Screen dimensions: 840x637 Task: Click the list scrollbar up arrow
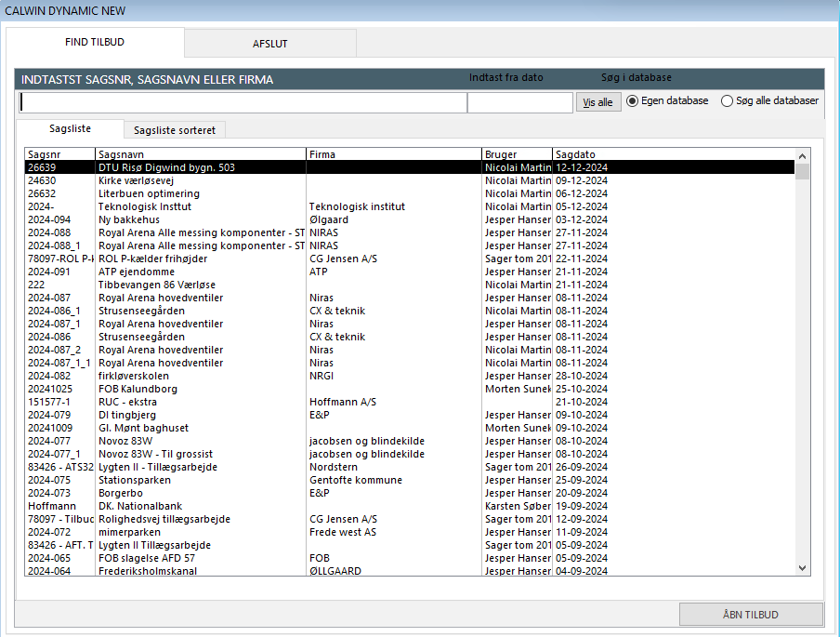[x=802, y=156]
